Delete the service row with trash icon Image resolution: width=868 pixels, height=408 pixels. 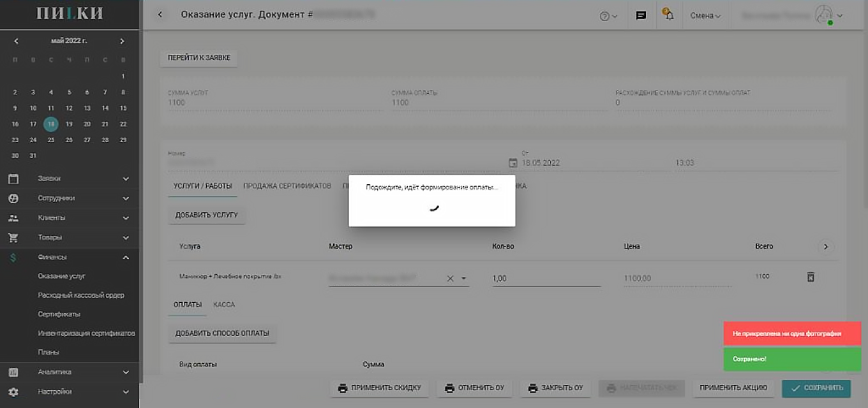point(810,277)
